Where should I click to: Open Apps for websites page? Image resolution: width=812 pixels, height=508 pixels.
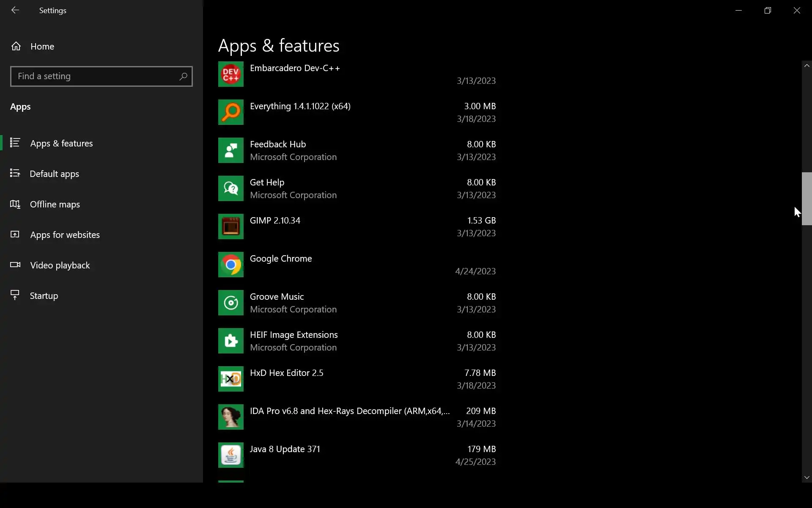tap(65, 235)
